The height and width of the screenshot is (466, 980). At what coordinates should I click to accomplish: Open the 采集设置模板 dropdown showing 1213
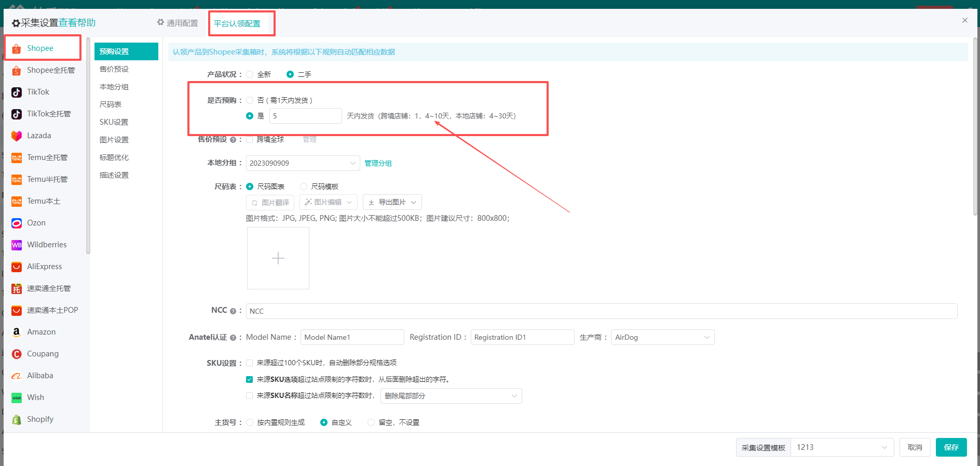842,447
